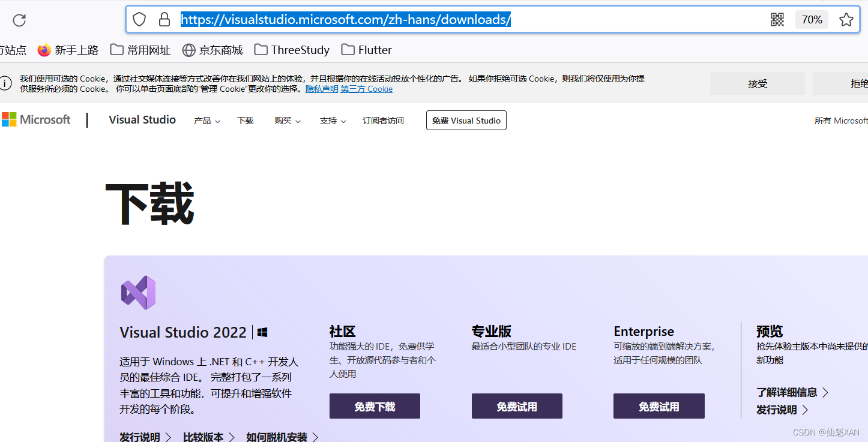Open the 常用网址 bookmark folder
This screenshot has height=442, width=868.
click(140, 50)
